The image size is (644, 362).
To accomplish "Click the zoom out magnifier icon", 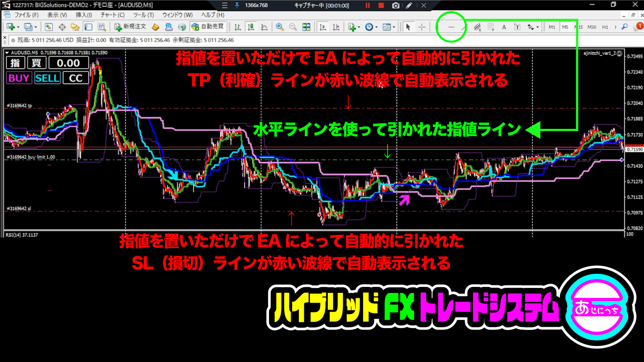I will 293,27.
